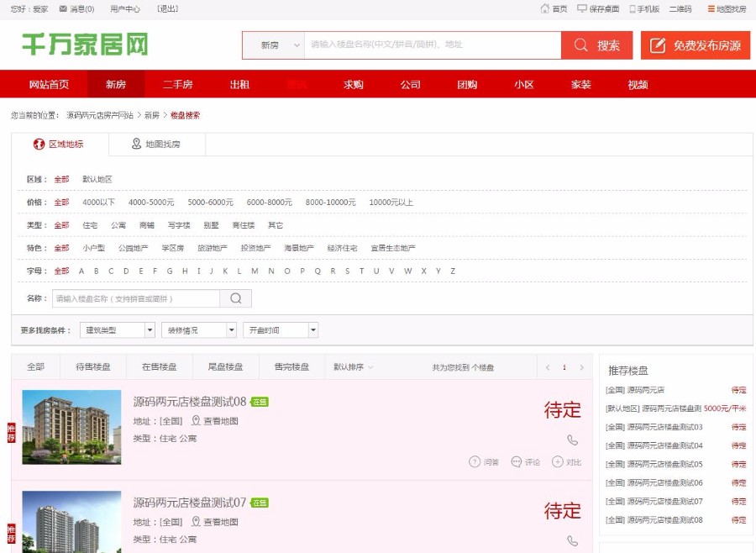Click the 保存桌面 desktop icon in top bar

[583, 9]
